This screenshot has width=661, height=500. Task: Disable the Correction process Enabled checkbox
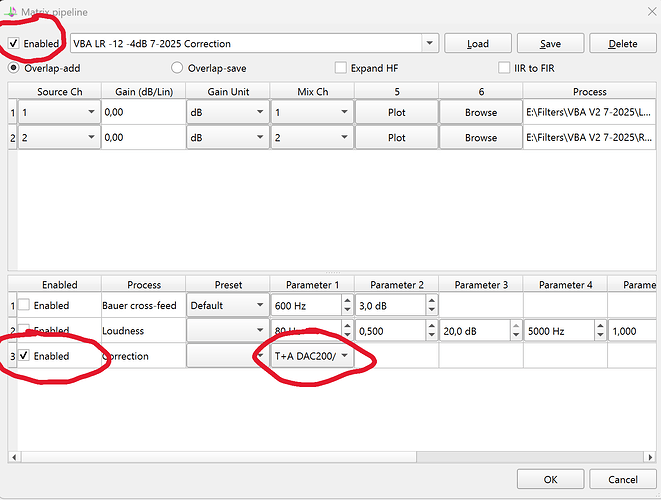pyautogui.click(x=25, y=356)
